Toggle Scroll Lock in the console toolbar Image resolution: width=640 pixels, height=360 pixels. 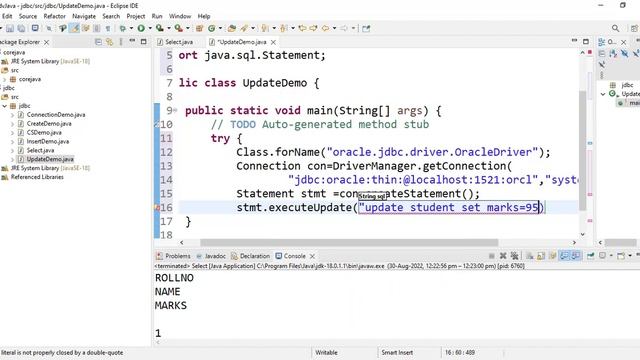point(541,256)
